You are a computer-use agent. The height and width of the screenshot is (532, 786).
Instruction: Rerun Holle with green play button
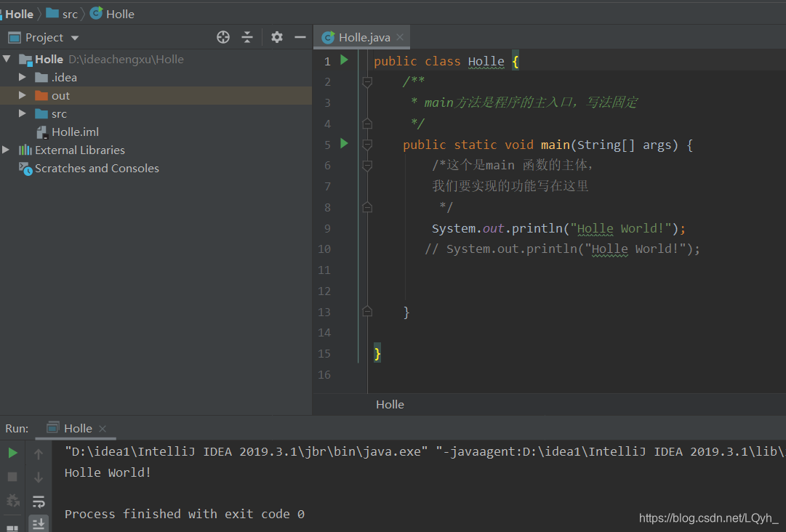pos(13,453)
